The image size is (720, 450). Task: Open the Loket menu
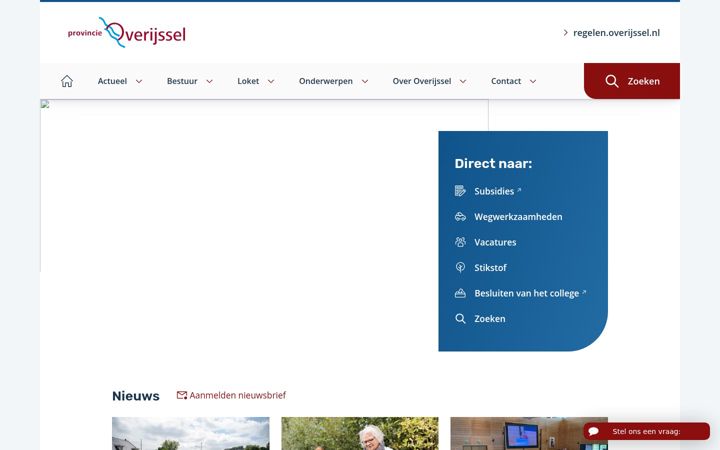[248, 81]
